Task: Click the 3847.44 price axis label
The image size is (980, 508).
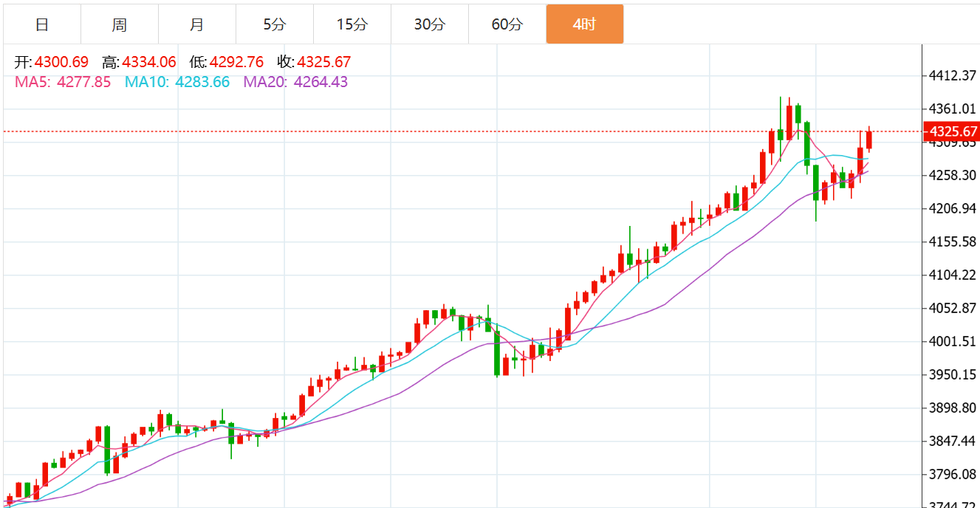Action: click(x=953, y=442)
